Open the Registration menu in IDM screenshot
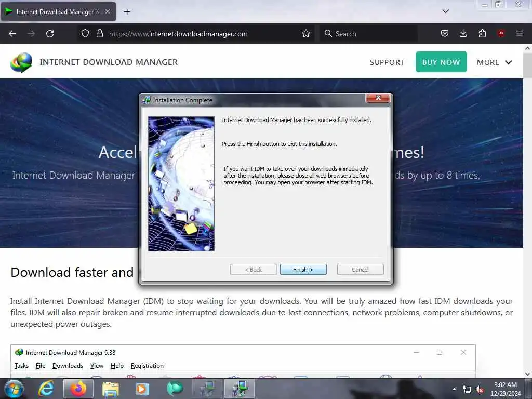 [147, 366]
